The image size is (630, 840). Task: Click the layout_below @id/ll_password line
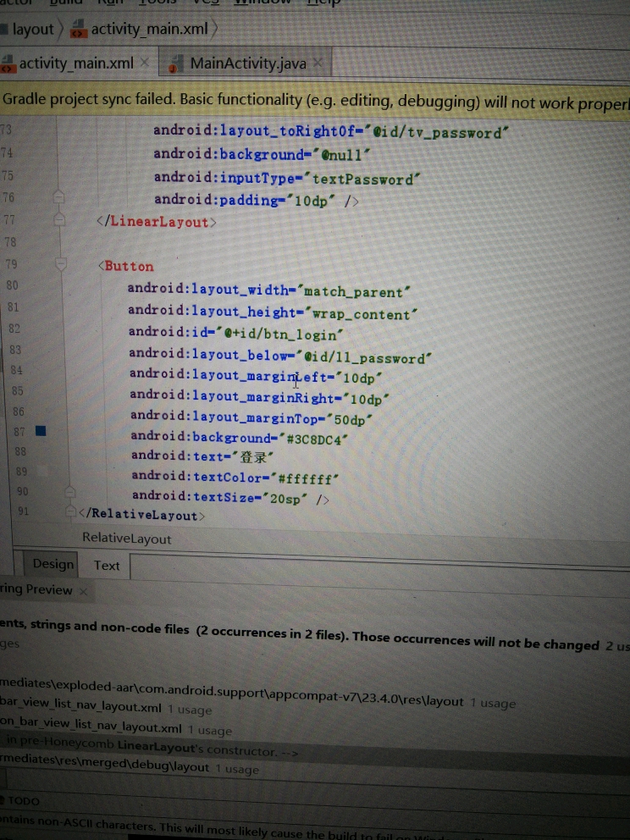(x=280, y=356)
